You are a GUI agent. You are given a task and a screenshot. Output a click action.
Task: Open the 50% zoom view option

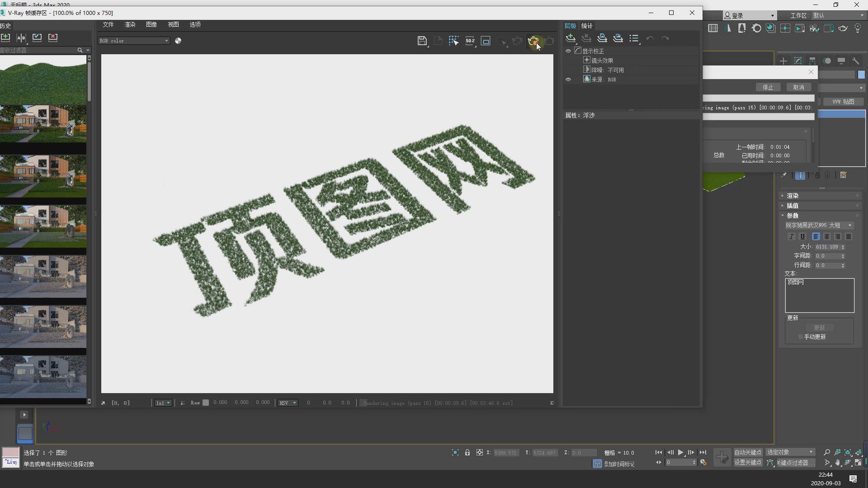[x=470, y=41]
